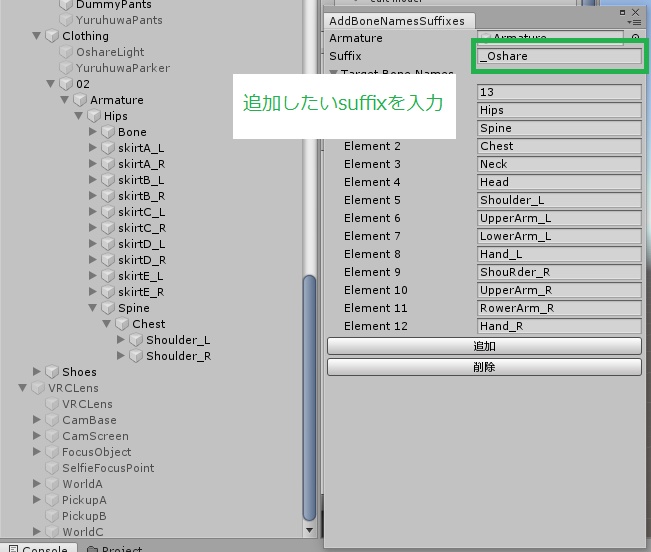This screenshot has height=552, width=651.
Task: Select the skirtC_R bone
Action: pos(142,228)
